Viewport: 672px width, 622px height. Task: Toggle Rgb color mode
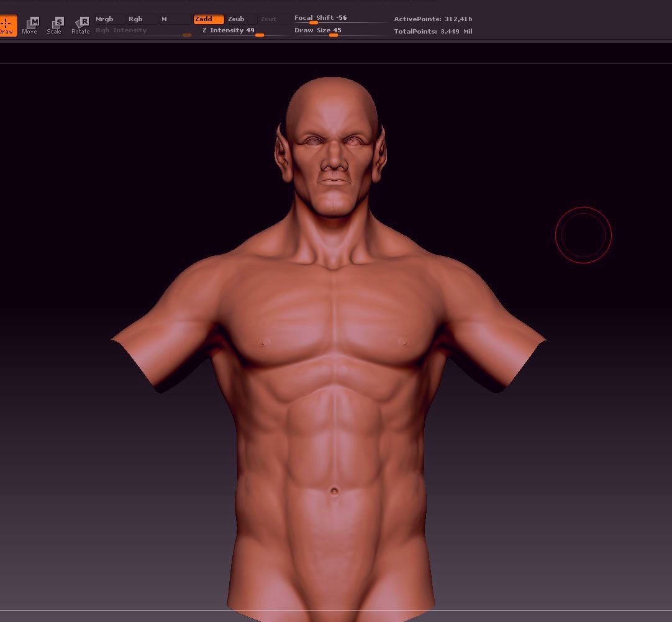tap(142, 19)
